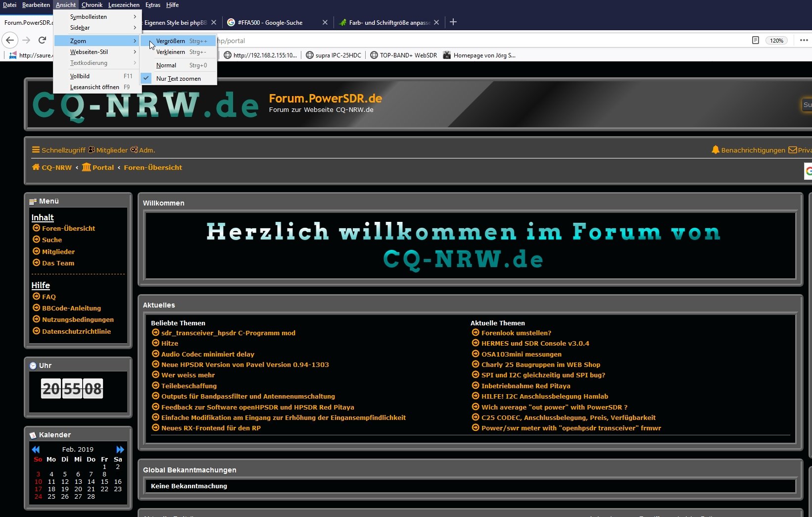Image resolution: width=812 pixels, height=517 pixels.
Task: Click the Benachrichtigungen bell icon
Action: (x=716, y=150)
